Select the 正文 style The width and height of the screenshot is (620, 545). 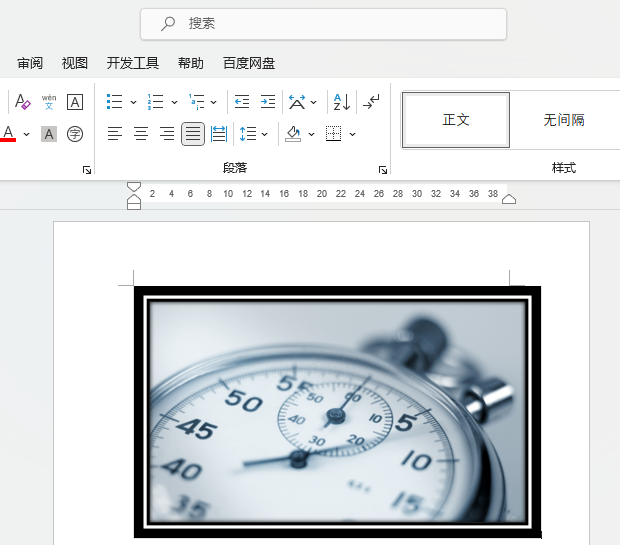(456, 120)
